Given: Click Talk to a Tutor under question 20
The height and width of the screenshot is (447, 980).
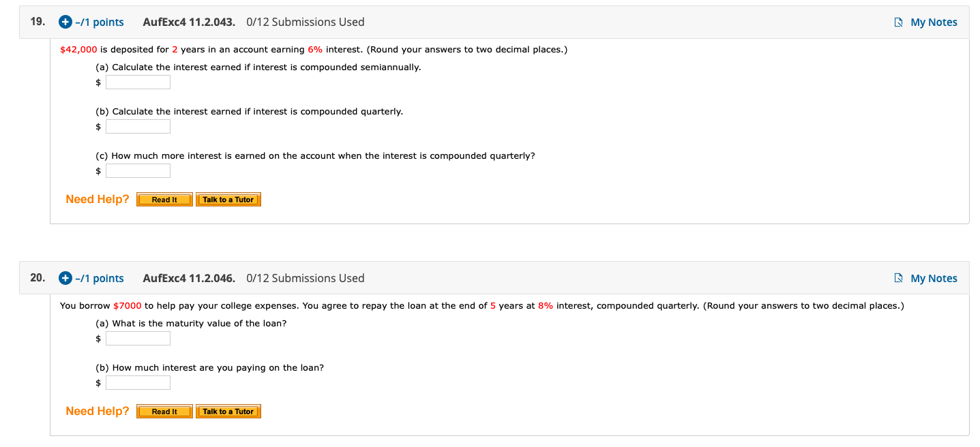Looking at the screenshot, I should [228, 411].
